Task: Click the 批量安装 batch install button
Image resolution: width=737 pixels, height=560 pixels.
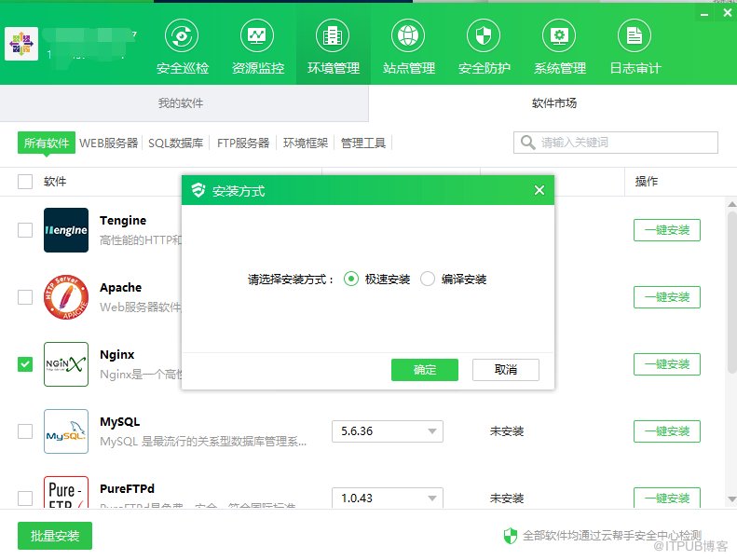Action: pos(55,536)
